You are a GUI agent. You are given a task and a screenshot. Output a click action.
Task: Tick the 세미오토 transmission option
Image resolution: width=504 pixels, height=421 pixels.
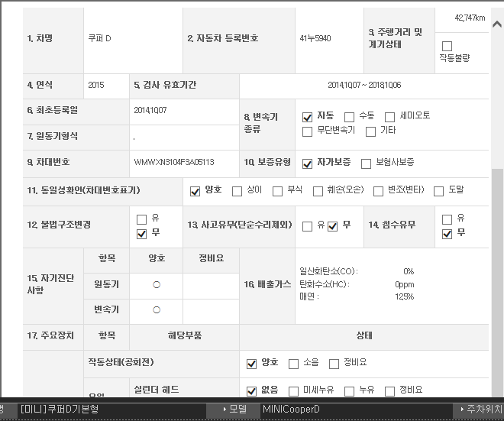tap(390, 117)
